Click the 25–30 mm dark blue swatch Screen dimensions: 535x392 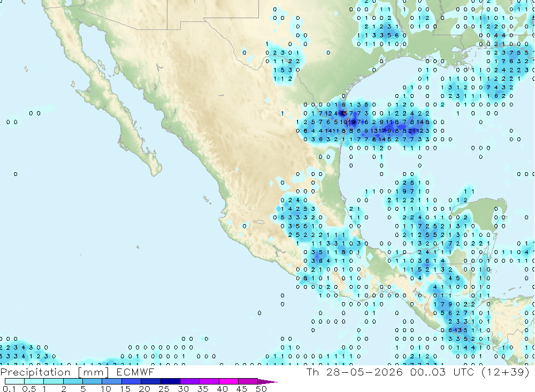(170, 381)
